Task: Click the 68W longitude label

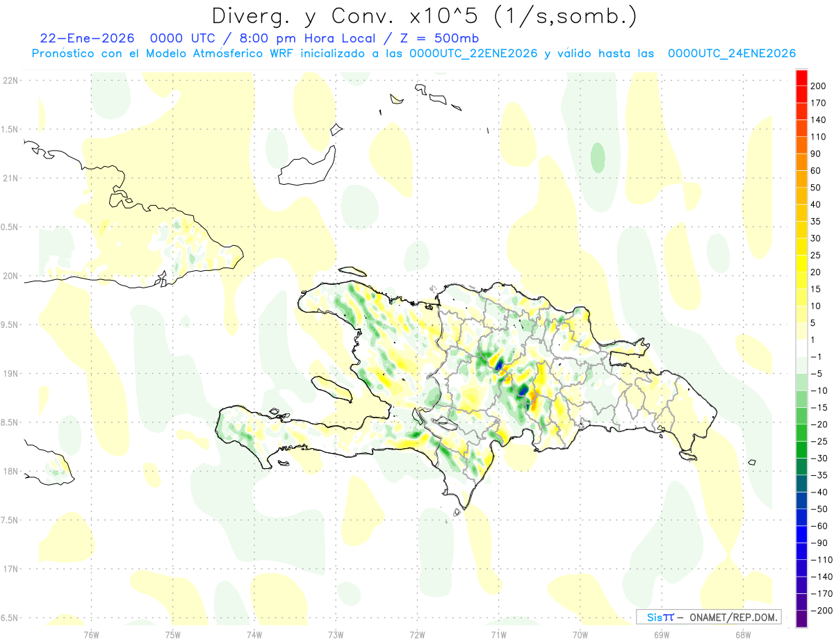Action: (743, 634)
